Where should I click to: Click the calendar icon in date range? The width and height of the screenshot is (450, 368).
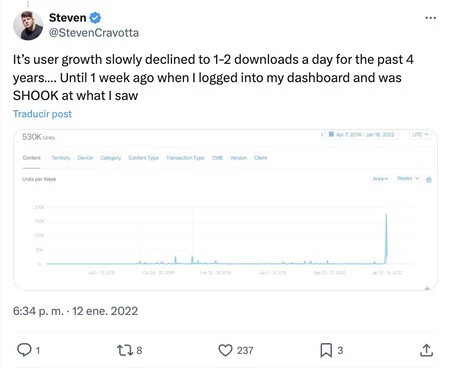tap(331, 134)
